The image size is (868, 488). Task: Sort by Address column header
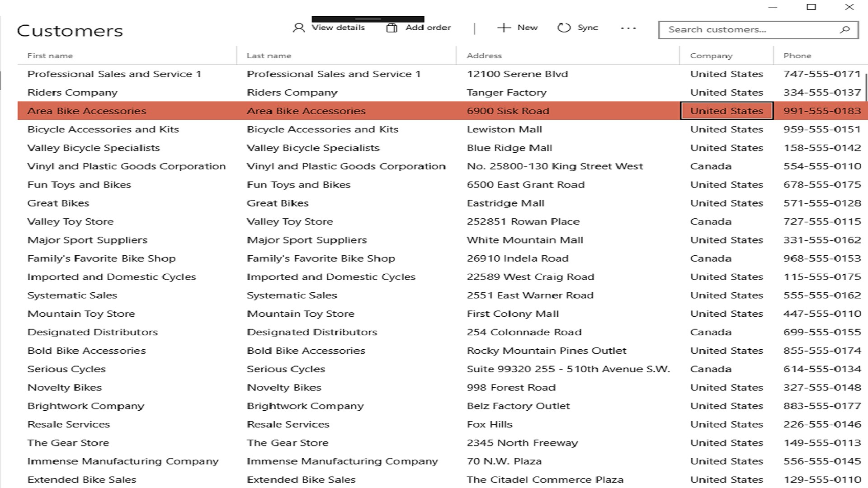[484, 56]
